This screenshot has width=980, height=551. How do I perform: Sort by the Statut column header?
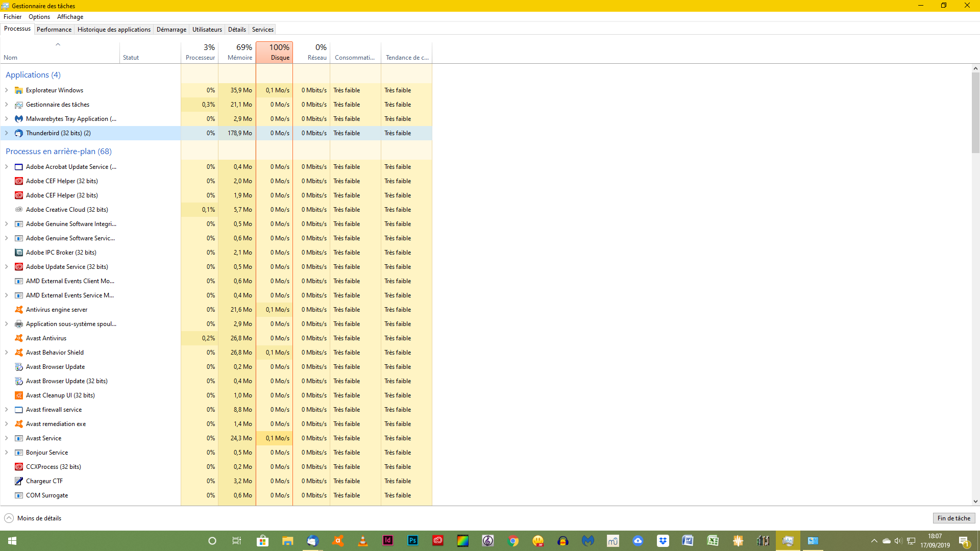150,53
